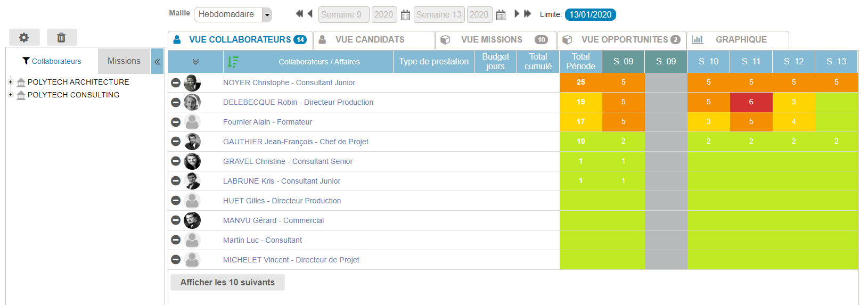The height and width of the screenshot is (305, 868).
Task: Click Afficher les 10 suivants button
Action: click(x=227, y=282)
